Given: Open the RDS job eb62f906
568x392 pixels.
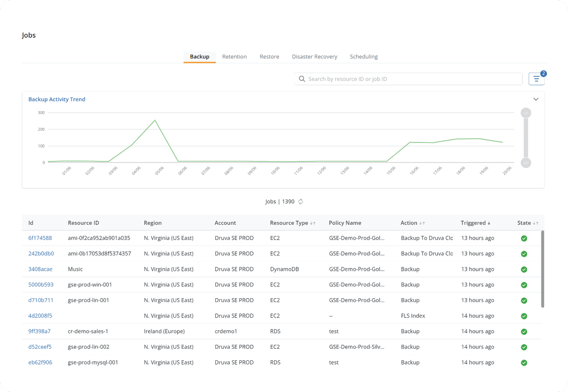Looking at the screenshot, I should tap(40, 362).
